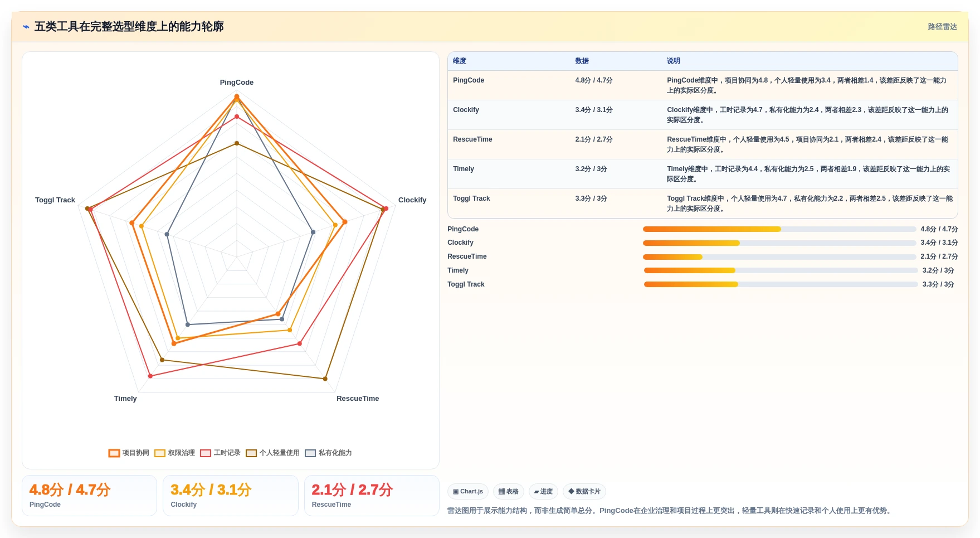Click the Clockify progress bar
Image resolution: width=980 pixels, height=538 pixels.
(x=779, y=243)
